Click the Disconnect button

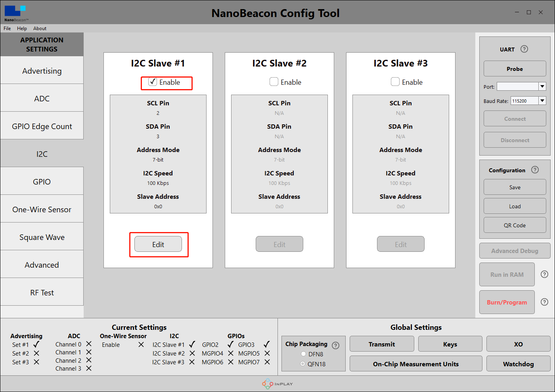coord(515,140)
